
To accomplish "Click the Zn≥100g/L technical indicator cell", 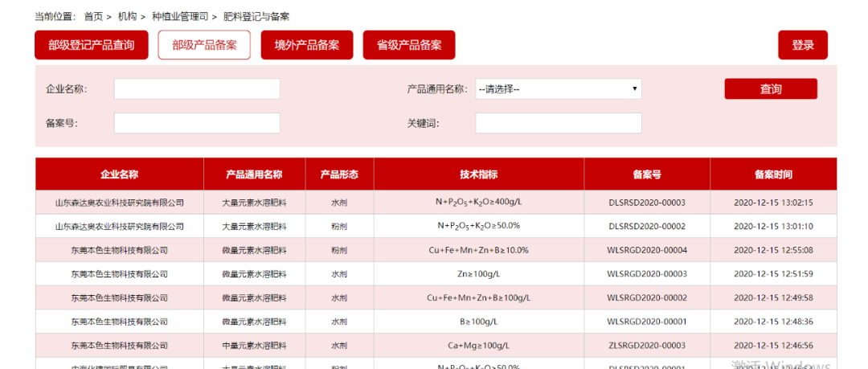I will tap(478, 274).
